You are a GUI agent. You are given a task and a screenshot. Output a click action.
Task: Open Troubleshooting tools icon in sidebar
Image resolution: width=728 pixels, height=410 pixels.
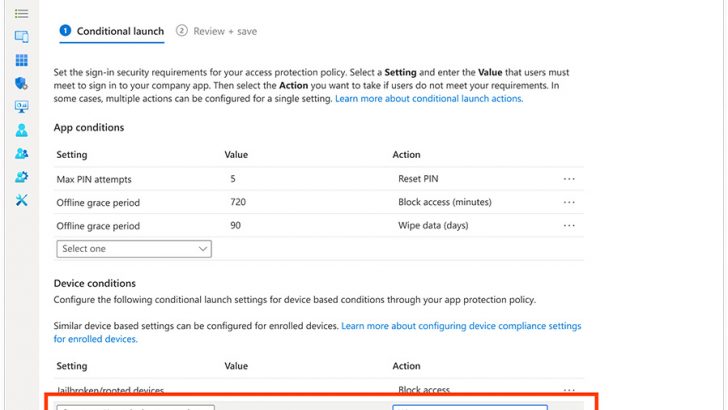[x=21, y=201]
